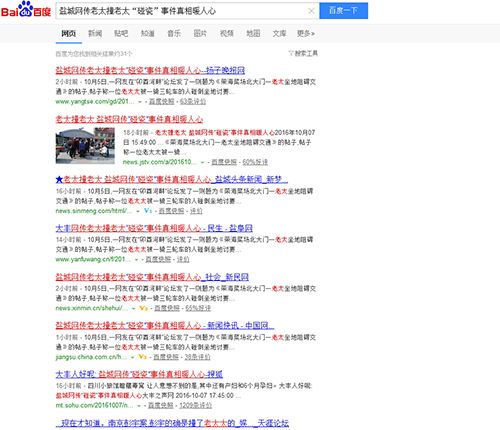This screenshot has height=430, width=500.
Task: Click the news photo thumbnail of the jstv result
Action: click(85, 146)
